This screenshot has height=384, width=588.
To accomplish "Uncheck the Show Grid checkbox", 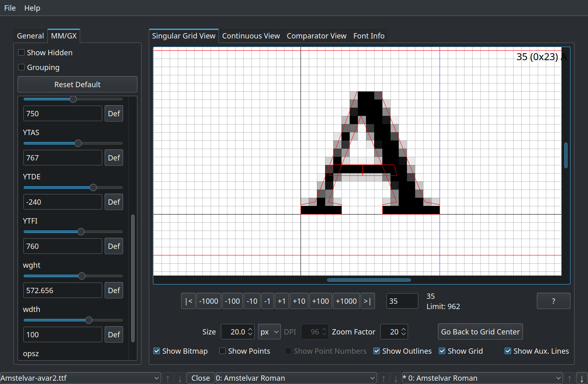I will pyautogui.click(x=442, y=351).
